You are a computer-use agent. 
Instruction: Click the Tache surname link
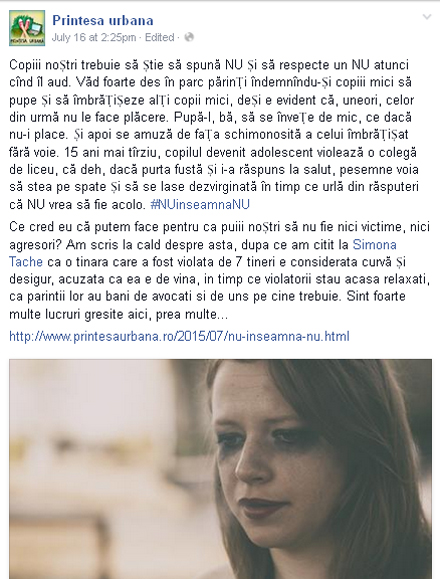tap(26, 261)
